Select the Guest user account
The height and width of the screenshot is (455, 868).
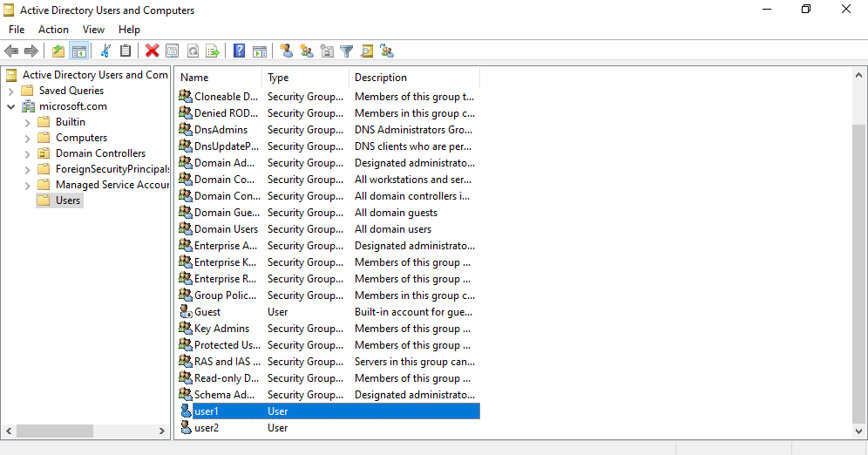[x=329, y=312]
